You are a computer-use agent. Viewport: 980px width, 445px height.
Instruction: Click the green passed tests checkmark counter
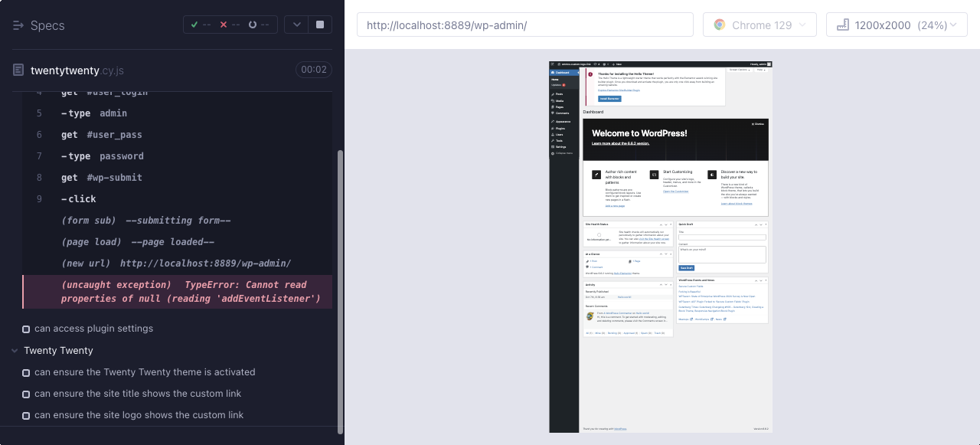[201, 25]
